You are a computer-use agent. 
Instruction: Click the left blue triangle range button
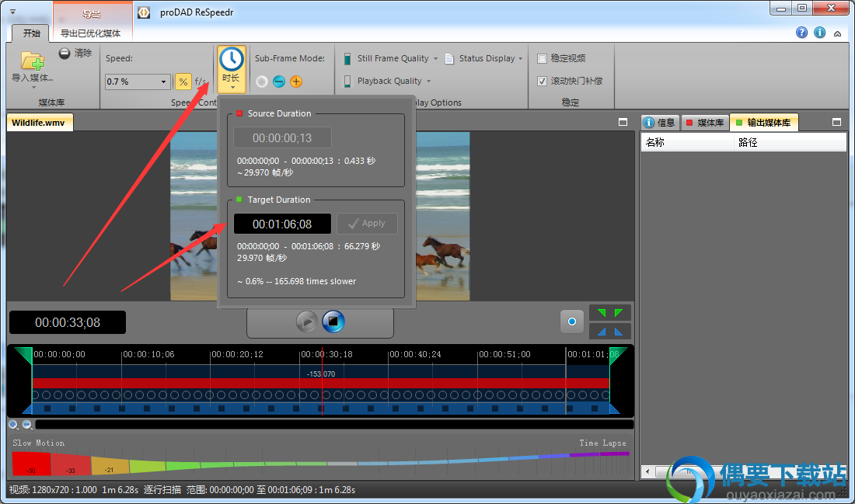tap(602, 332)
